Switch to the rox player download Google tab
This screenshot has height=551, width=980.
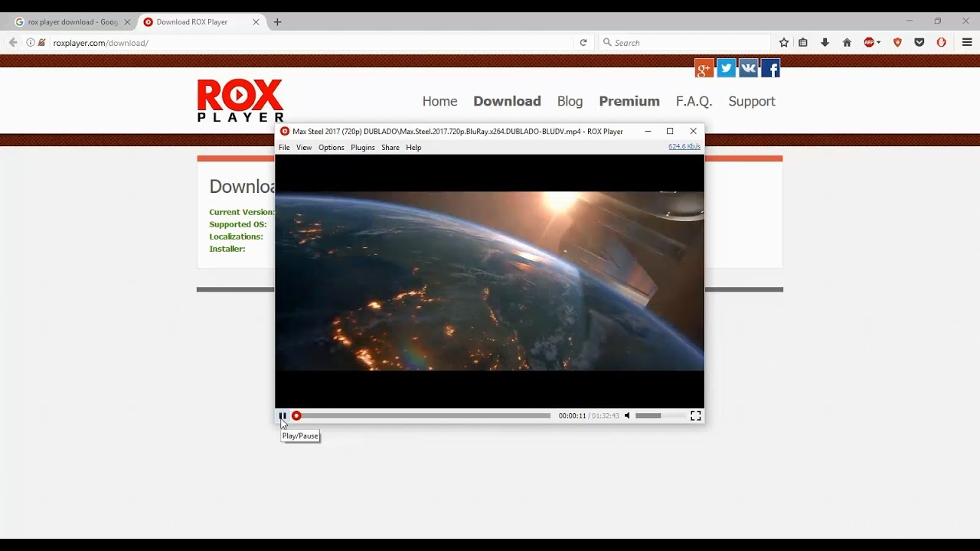pyautogui.click(x=72, y=22)
